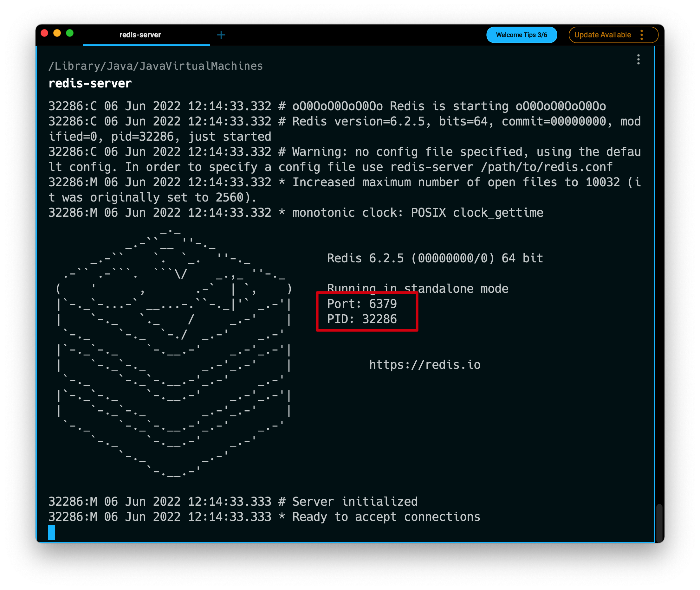Viewport: 700px width, 590px height.
Task: Open the https://redis.io link
Action: [424, 365]
